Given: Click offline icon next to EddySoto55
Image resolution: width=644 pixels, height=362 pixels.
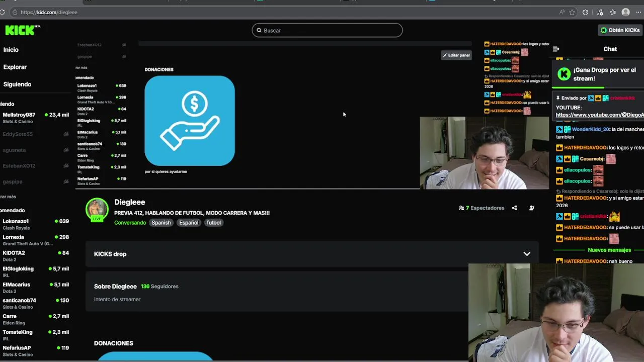Looking at the screenshot, I should click(x=66, y=134).
